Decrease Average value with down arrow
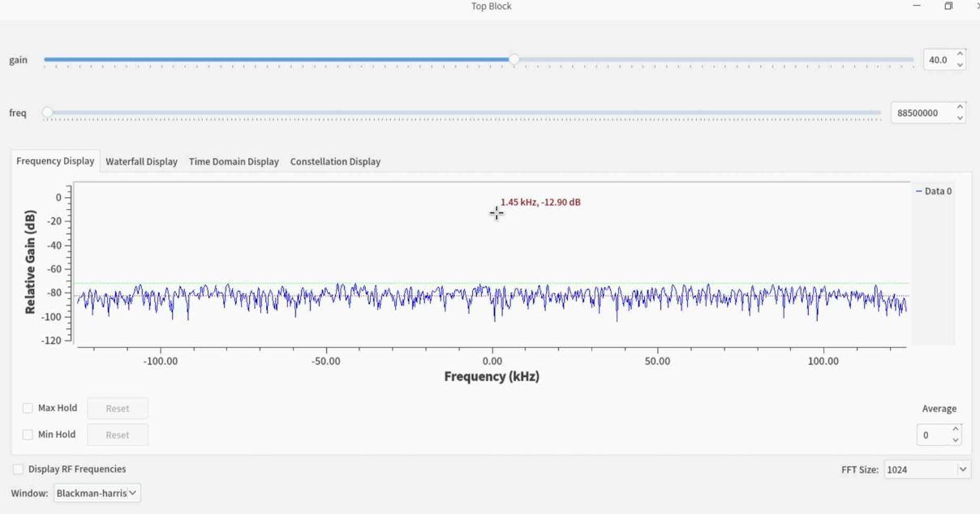 pos(956,440)
